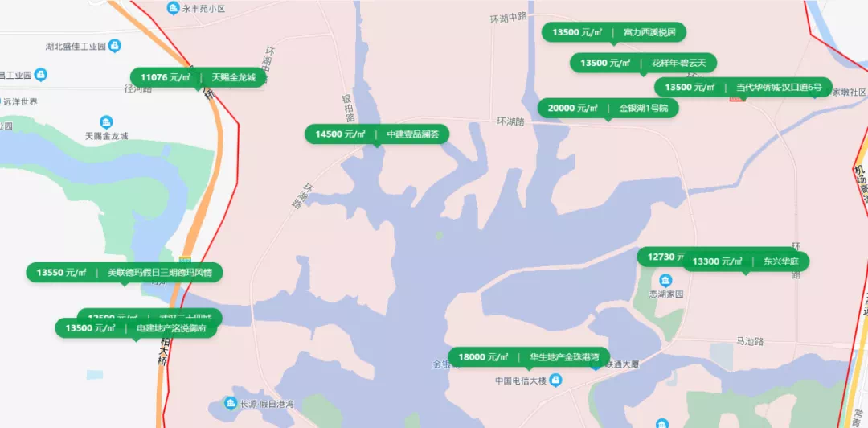The image size is (868, 428).
Task: Click the 20000 元/㎡ 金银湖1号院 marker
Action: [x=608, y=109]
